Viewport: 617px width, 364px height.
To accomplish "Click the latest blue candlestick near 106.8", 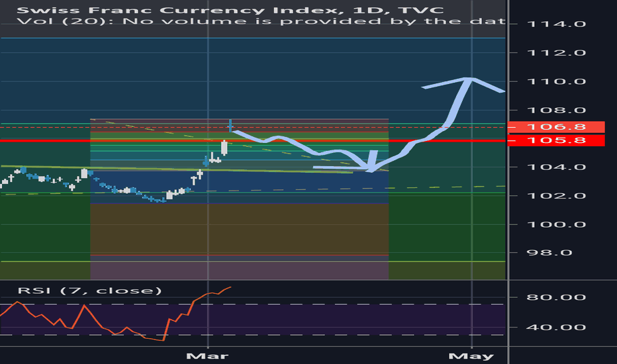I will pyautogui.click(x=230, y=126).
